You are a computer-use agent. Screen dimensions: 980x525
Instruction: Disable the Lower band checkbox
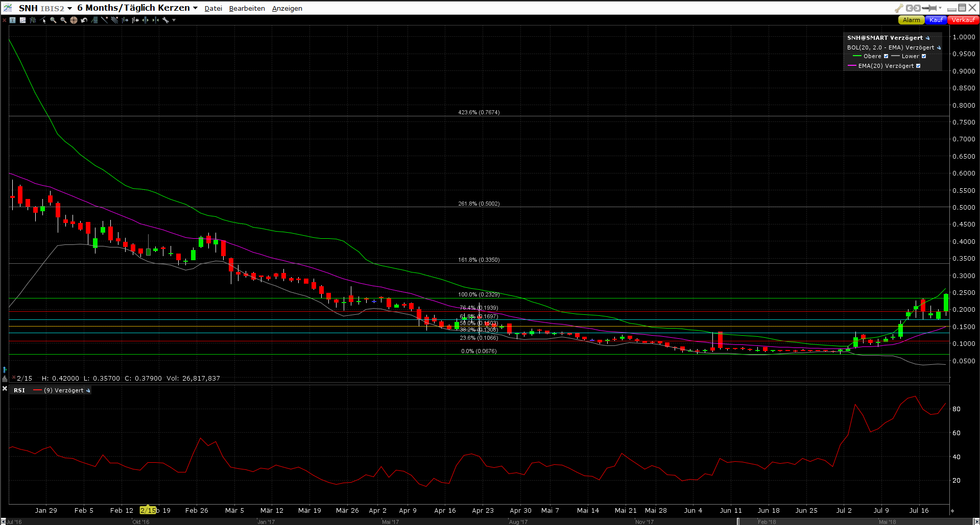coord(924,56)
